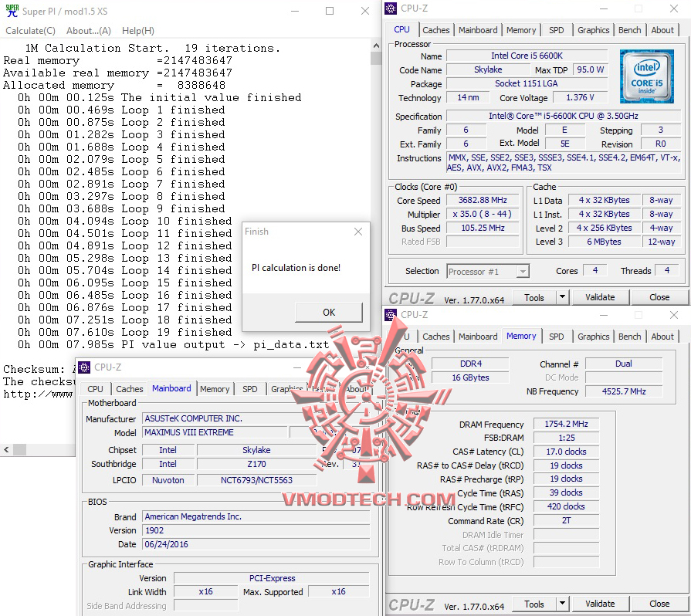Click Close button in top CPU-Z window
Screen dimensions: 691x616
(x=659, y=297)
